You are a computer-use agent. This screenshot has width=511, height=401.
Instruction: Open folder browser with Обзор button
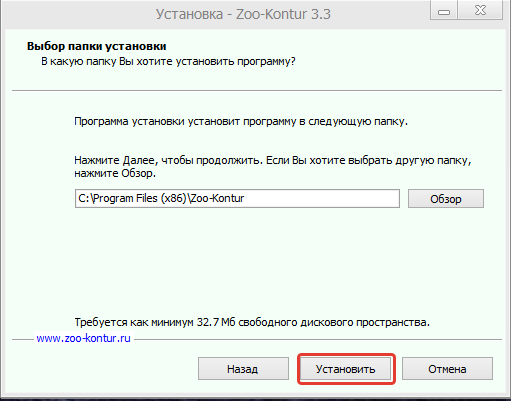tap(446, 199)
